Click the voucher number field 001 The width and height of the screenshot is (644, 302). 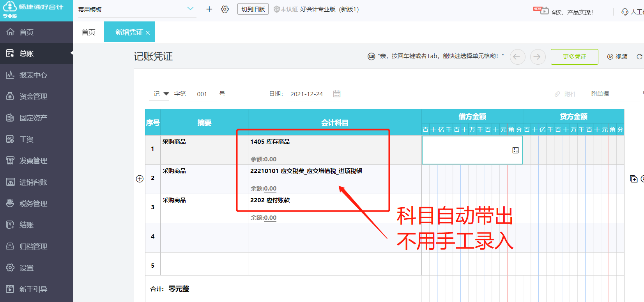click(x=202, y=94)
